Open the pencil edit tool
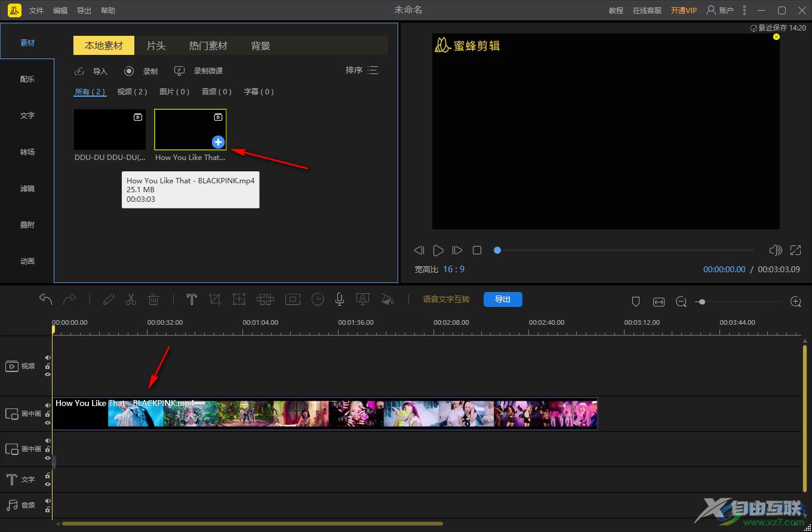Screen dimensions: 812x532 pyautogui.click(x=109, y=299)
